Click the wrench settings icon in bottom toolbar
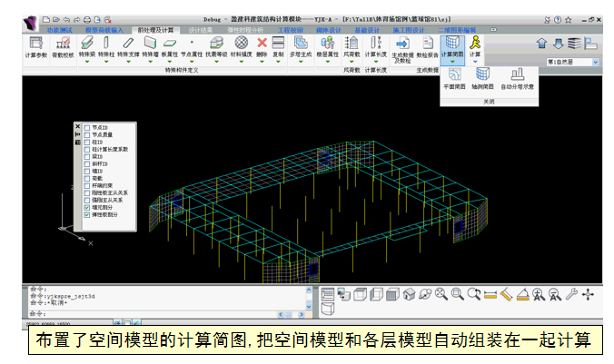Viewport: 614px width, 364px height. pyautogui.click(x=571, y=294)
